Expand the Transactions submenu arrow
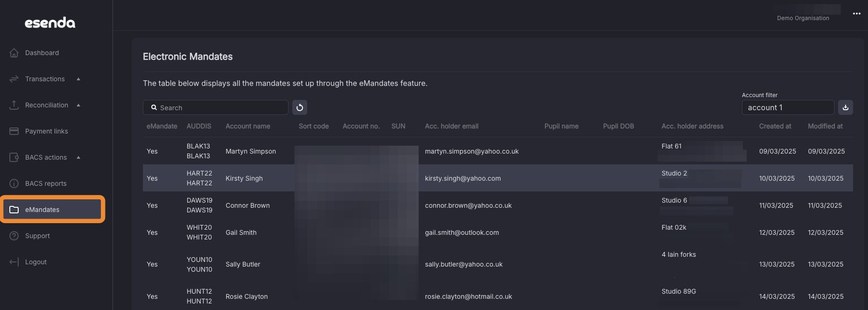868x310 pixels. click(78, 79)
